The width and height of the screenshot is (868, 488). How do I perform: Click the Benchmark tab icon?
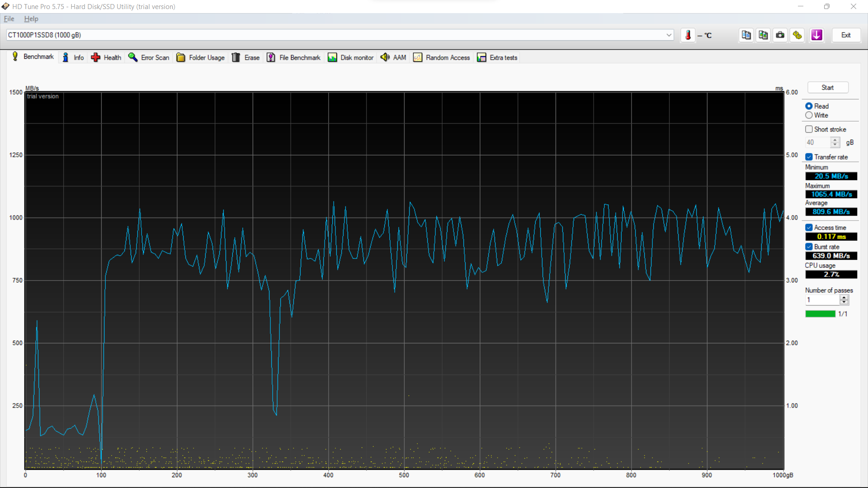pyautogui.click(x=15, y=57)
